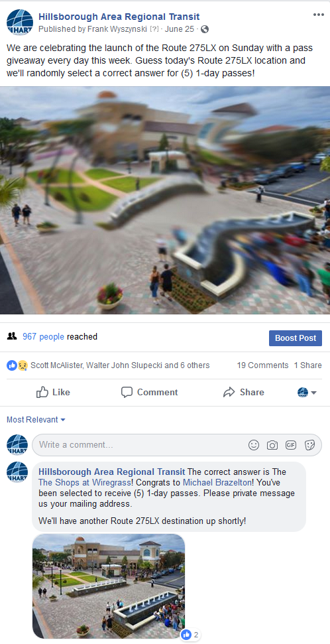Expand the Most Relevant comment sorting dropdown
330x644 pixels.
pyautogui.click(x=36, y=420)
